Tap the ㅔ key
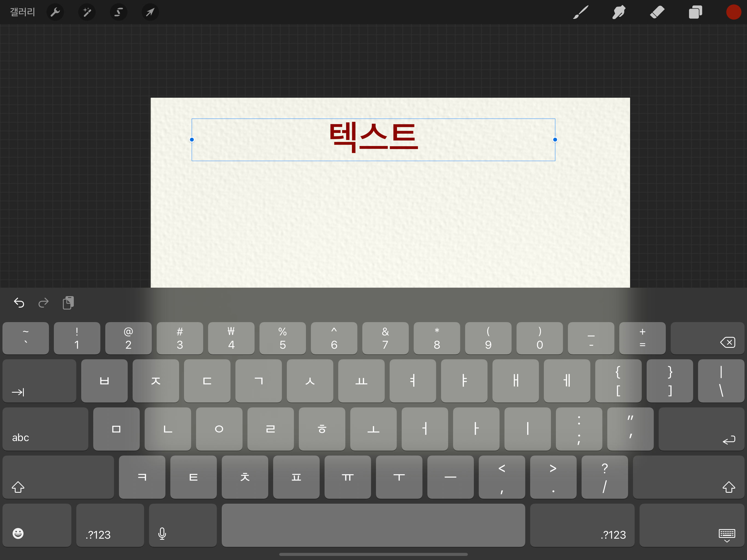The image size is (747, 560). (567, 381)
